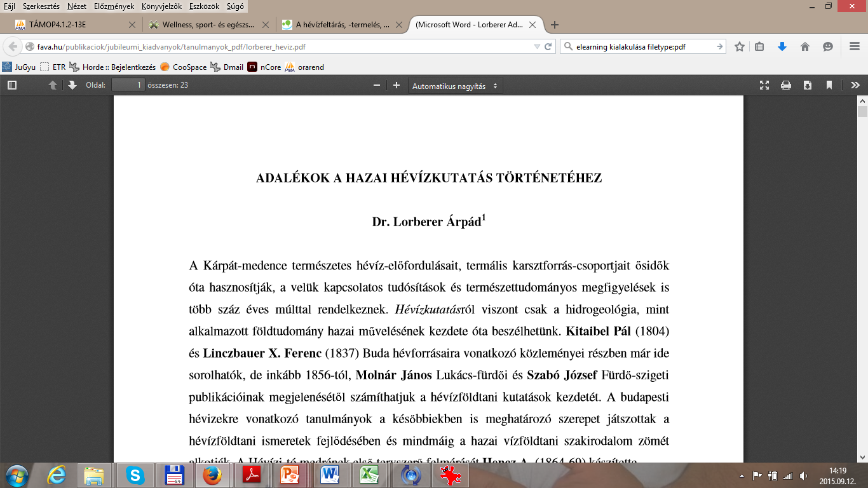Close the TÁMOP4.1.2-13E tab
868x488 pixels.
point(132,25)
